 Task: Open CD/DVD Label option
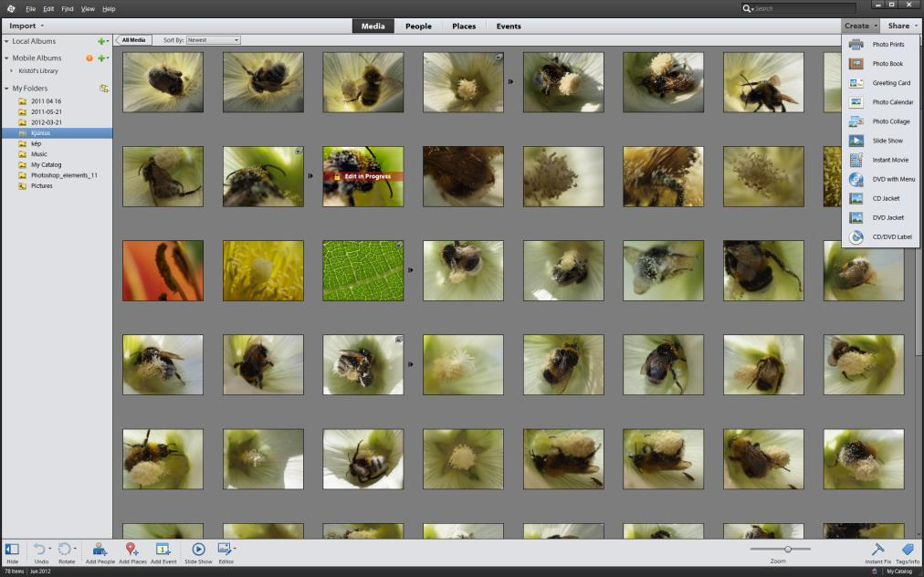click(x=880, y=237)
